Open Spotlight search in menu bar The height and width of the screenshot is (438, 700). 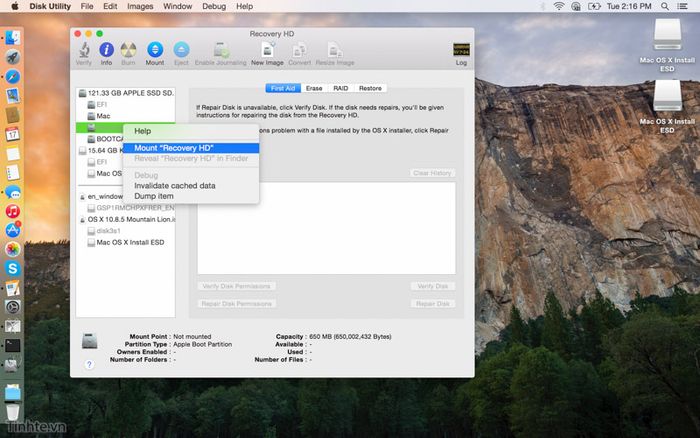(665, 6)
